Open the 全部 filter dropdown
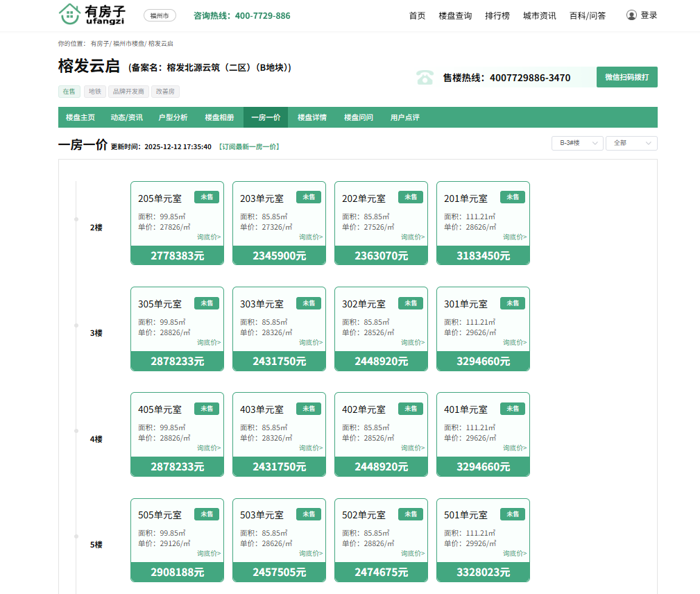 click(631, 143)
